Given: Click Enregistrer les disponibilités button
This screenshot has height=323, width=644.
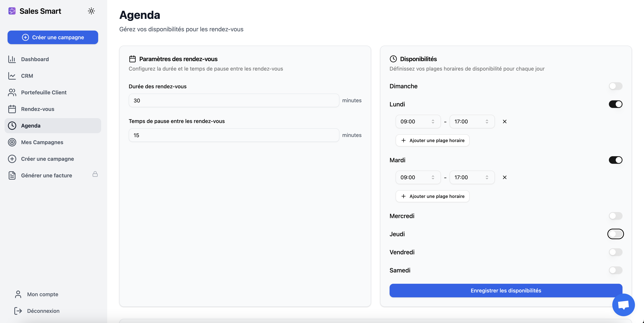Looking at the screenshot, I should tap(505, 291).
